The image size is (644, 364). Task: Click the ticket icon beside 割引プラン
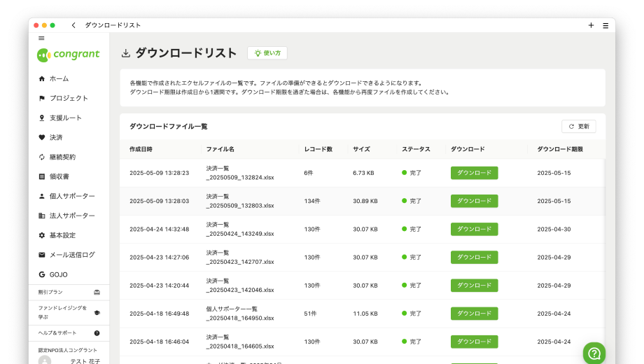97,292
